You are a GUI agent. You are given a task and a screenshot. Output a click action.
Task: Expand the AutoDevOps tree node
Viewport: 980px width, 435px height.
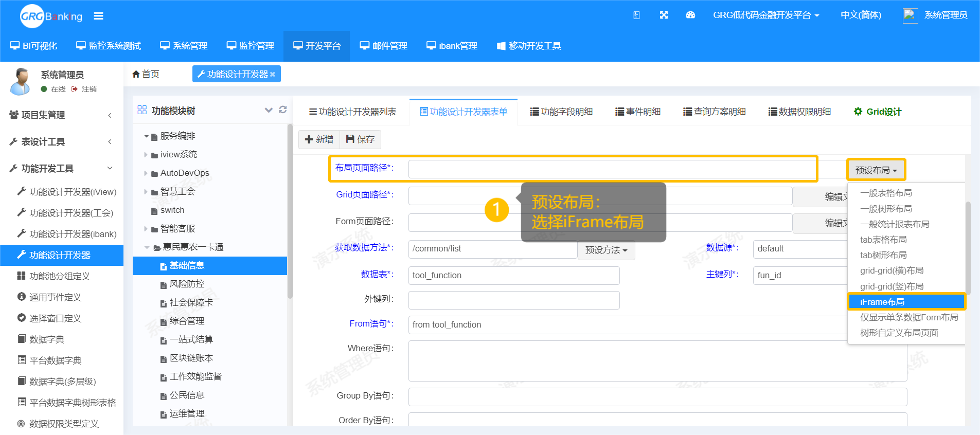click(x=146, y=173)
